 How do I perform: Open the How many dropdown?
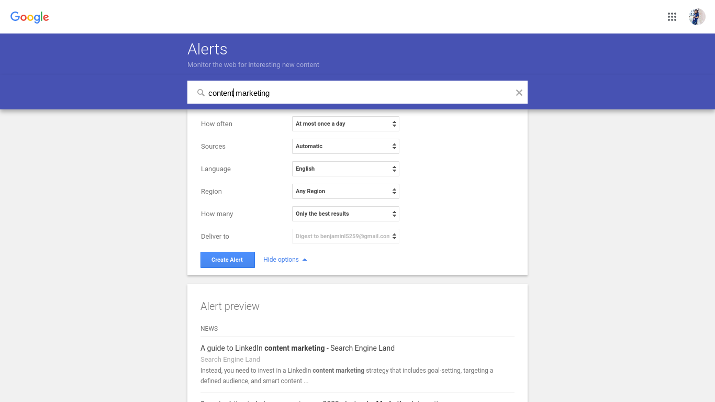pyautogui.click(x=346, y=214)
